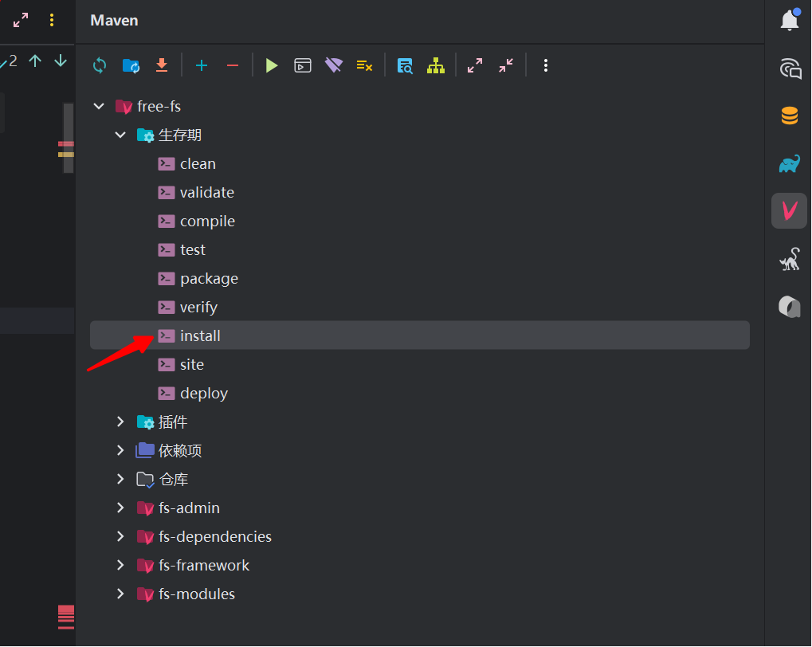Run the selected Maven build with green arrow
The height and width of the screenshot is (647, 812).
pyautogui.click(x=272, y=65)
